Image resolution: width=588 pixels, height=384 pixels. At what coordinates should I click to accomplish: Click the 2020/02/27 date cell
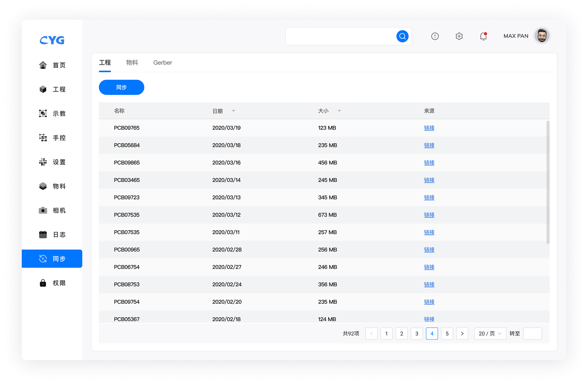[227, 267]
